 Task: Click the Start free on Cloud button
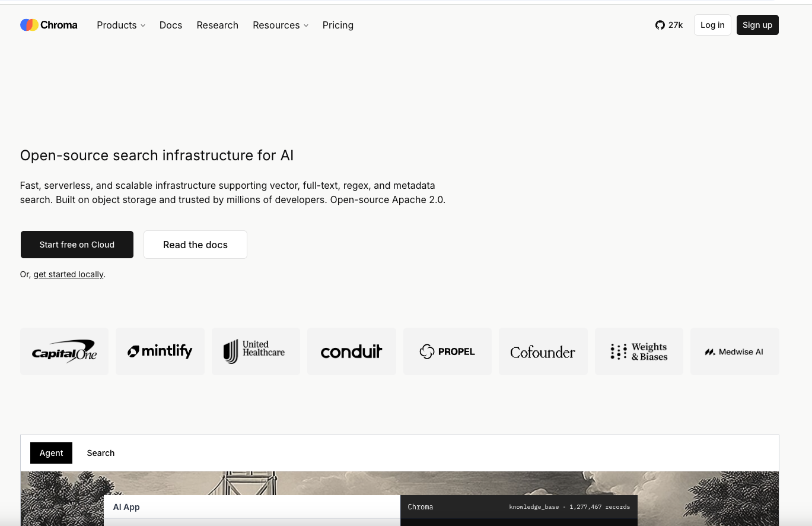77,245
